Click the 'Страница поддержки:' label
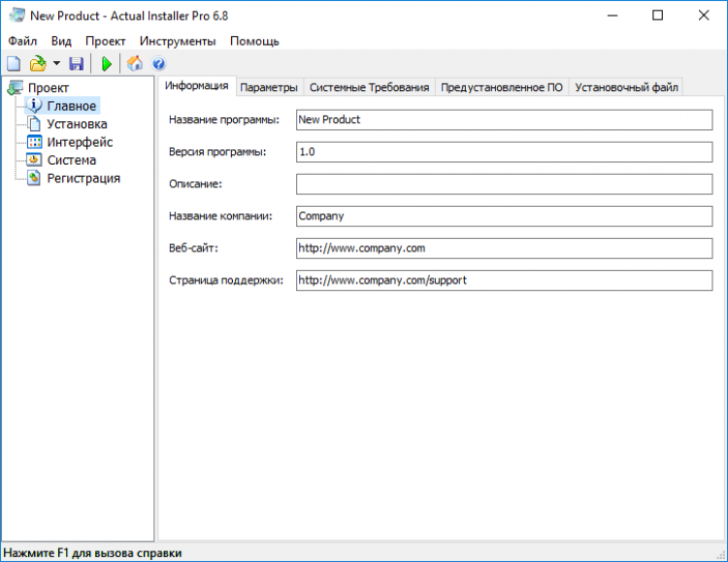The image size is (728, 562). tap(226, 281)
